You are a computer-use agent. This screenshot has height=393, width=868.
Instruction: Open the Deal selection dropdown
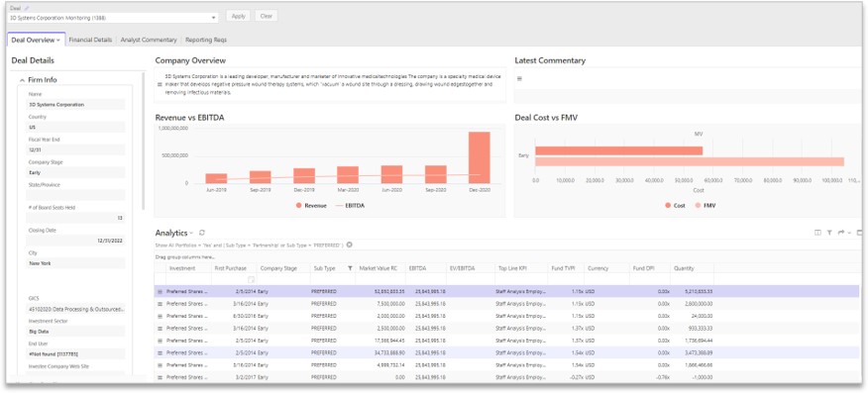(214, 18)
